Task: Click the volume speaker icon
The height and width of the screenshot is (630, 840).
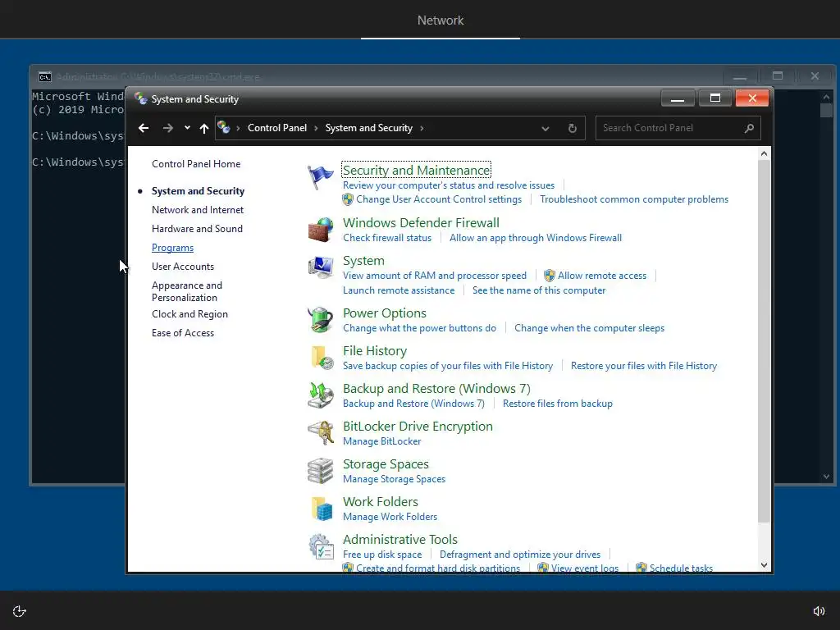Action: click(819, 611)
